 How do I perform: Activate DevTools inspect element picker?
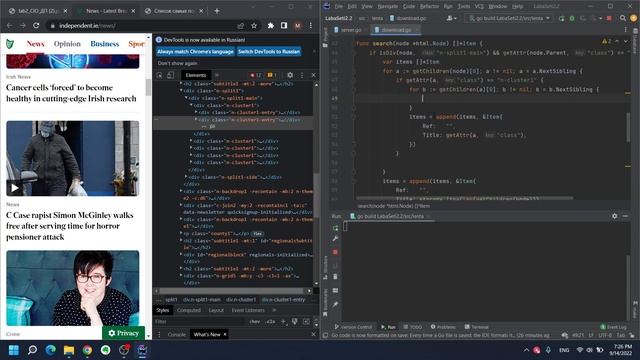[160, 75]
